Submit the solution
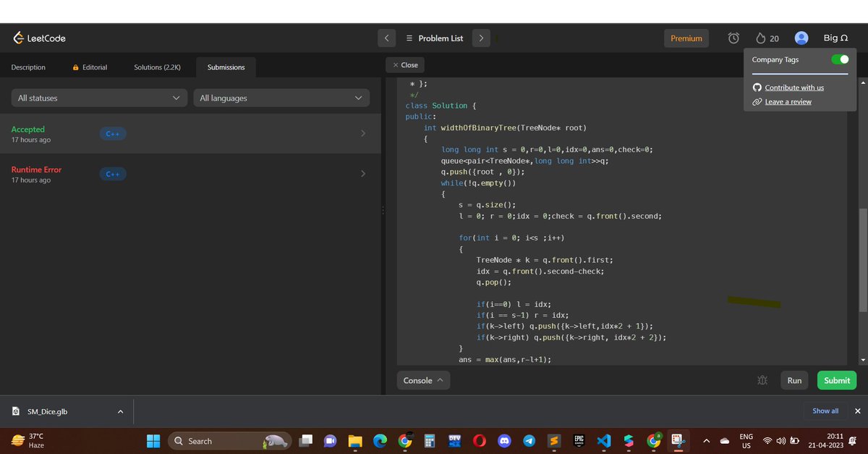The image size is (868, 454). pyautogui.click(x=836, y=380)
